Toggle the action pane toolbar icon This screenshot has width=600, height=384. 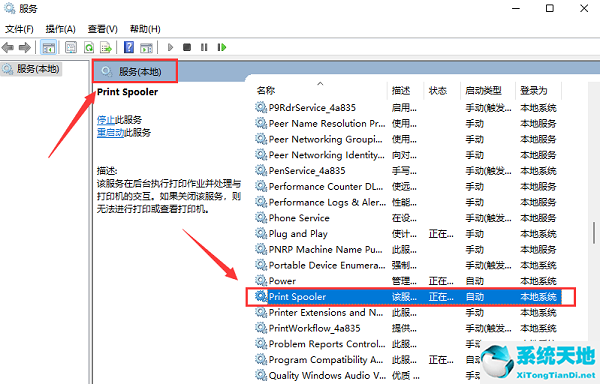(x=147, y=47)
